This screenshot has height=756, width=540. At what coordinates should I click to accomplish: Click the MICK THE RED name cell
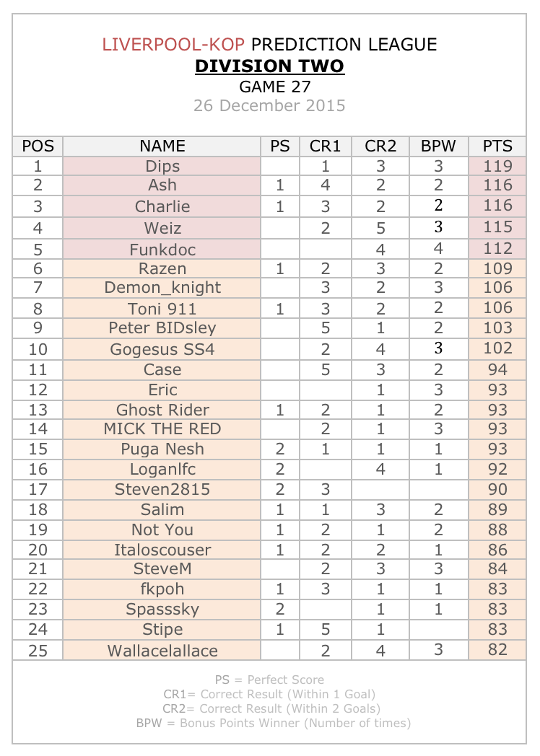click(x=162, y=429)
